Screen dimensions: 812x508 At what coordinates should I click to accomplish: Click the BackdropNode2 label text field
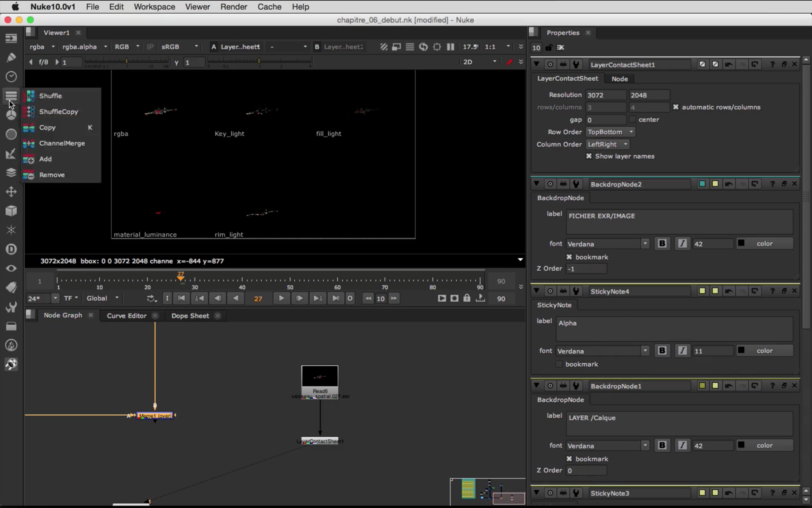tap(679, 222)
